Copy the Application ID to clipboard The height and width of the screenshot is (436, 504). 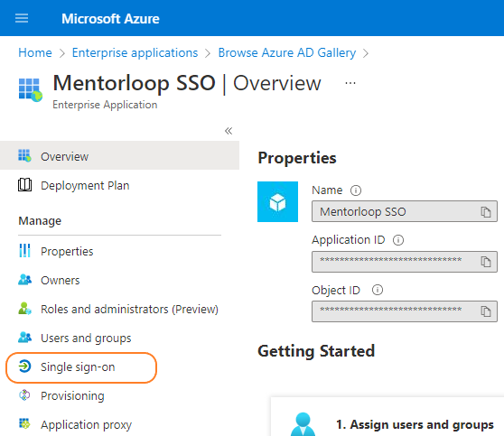(x=486, y=262)
